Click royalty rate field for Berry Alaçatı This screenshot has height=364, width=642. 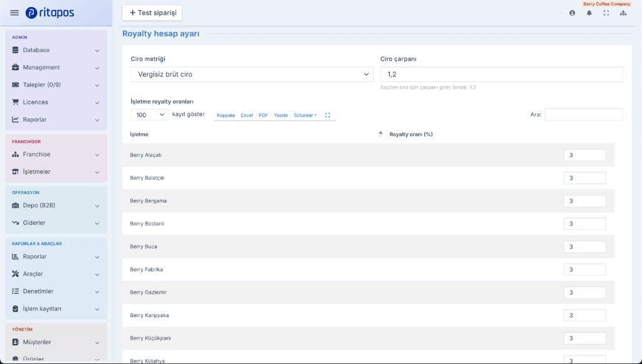(x=585, y=155)
